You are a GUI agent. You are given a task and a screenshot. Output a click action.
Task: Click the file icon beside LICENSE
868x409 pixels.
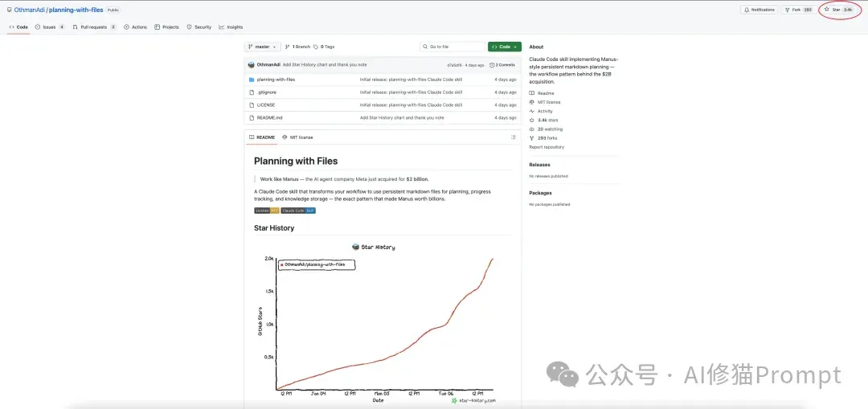pyautogui.click(x=252, y=104)
